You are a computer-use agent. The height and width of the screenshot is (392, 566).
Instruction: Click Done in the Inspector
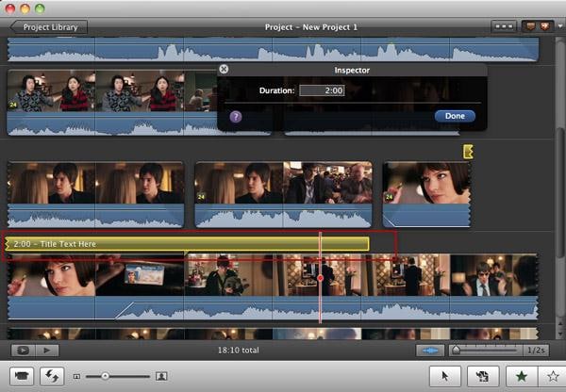click(x=455, y=116)
